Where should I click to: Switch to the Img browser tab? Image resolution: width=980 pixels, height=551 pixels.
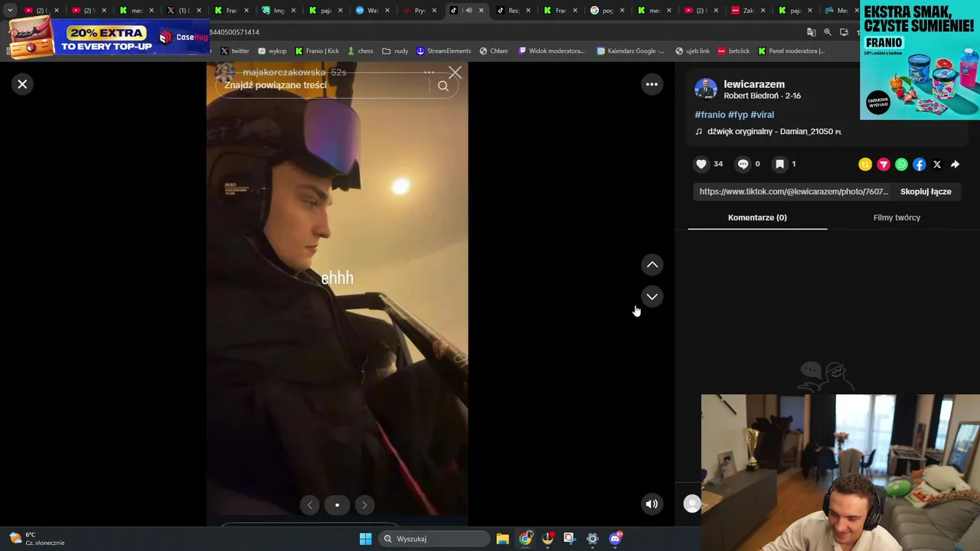(x=277, y=11)
